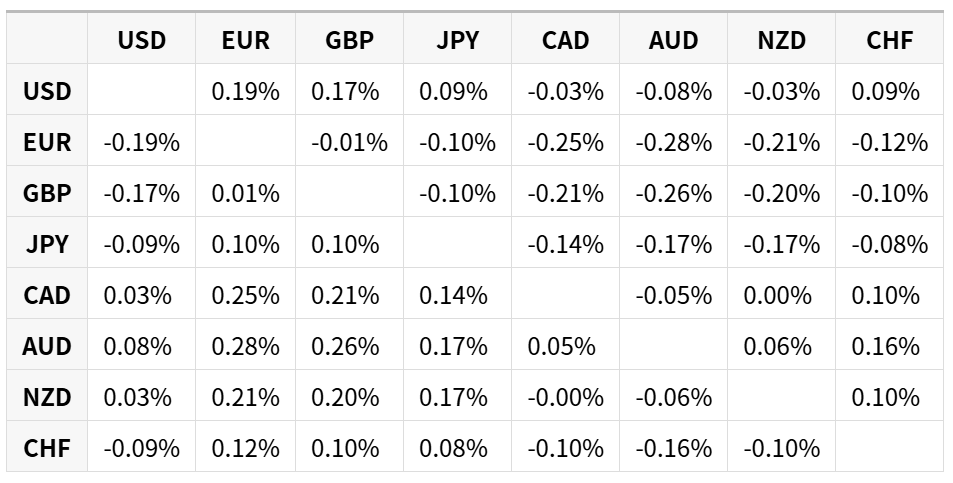Click CAD row EUR cell 0.25%
Screen dimensions: 953x483
tap(245, 294)
